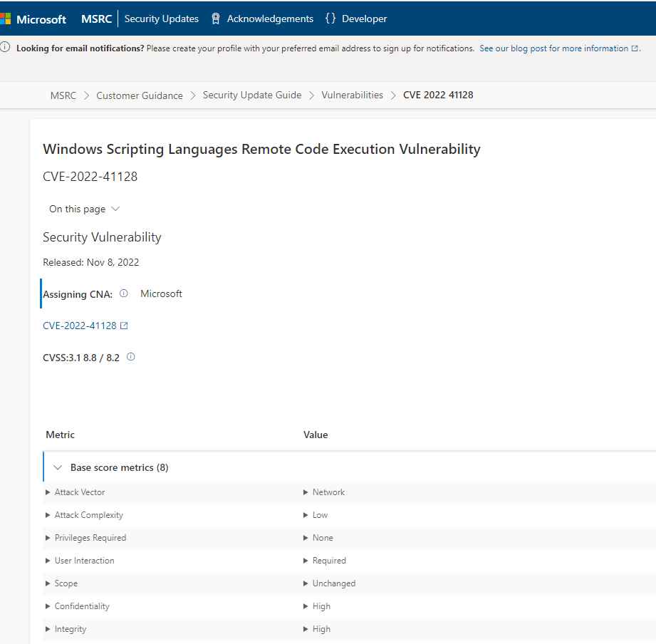Click the info icon next to Assigning CNA
Image resolution: width=656 pixels, height=644 pixels.
coord(124,294)
